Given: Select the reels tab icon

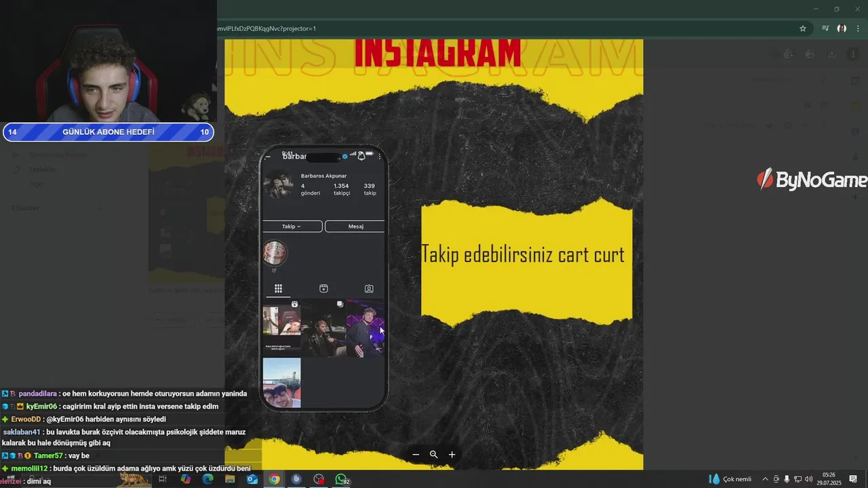Looking at the screenshot, I should pos(323,289).
